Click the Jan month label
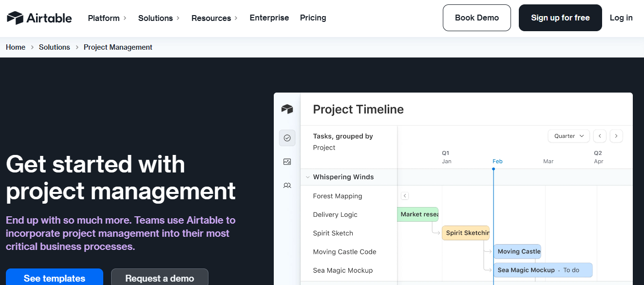 [x=447, y=161]
